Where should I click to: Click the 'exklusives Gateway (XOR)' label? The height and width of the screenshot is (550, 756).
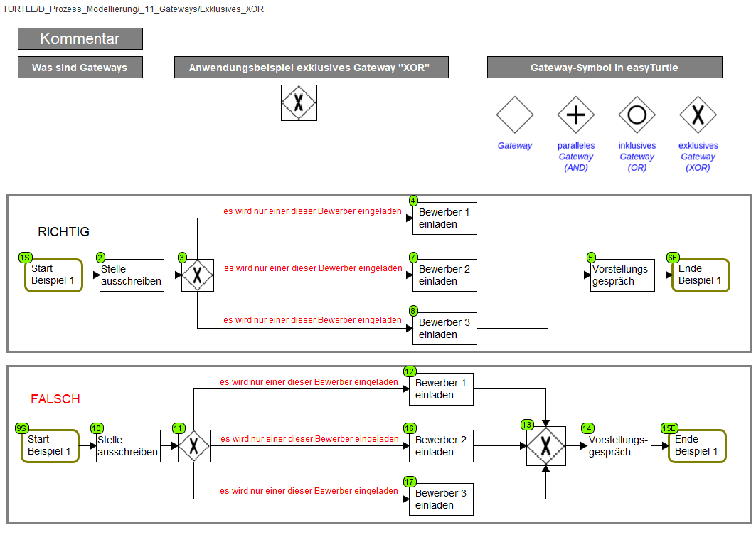(698, 157)
